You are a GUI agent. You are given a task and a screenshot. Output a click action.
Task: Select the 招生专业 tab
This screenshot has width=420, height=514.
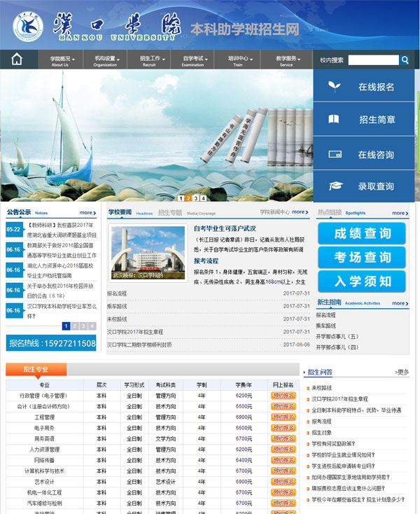pos(36,369)
